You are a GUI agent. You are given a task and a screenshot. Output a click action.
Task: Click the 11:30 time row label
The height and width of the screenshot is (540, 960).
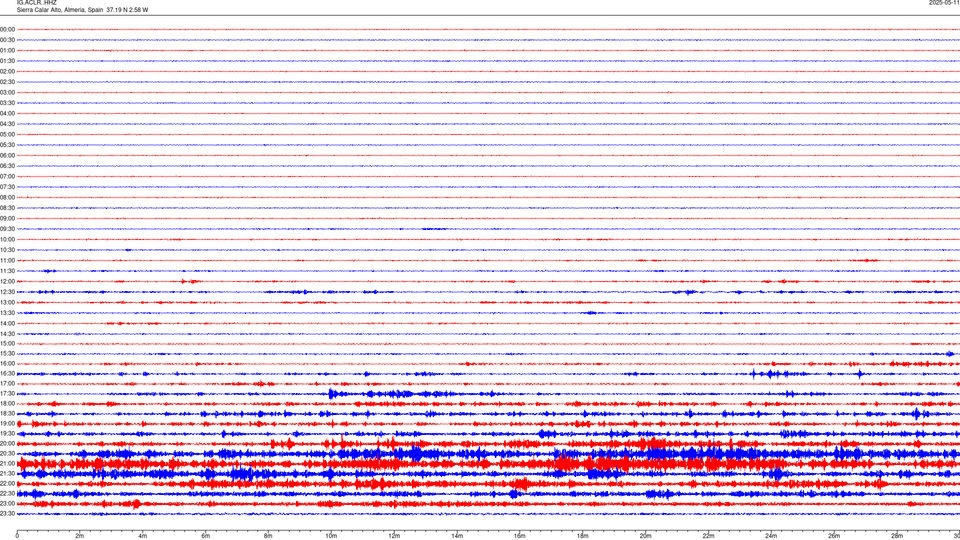point(7,271)
